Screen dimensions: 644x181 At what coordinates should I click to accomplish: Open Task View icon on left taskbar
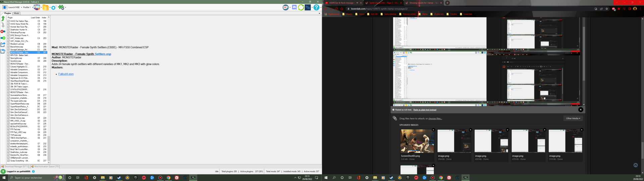78,178
